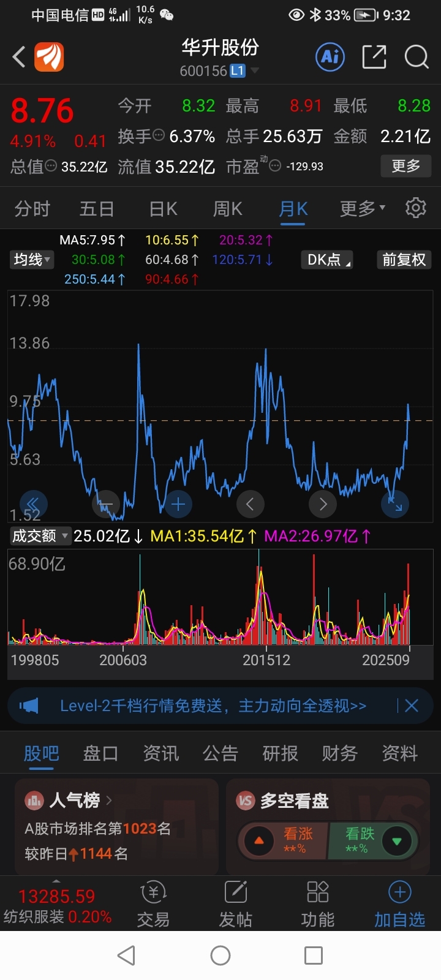Tap the share icon in header
This screenshot has width=441, height=980.
click(374, 57)
